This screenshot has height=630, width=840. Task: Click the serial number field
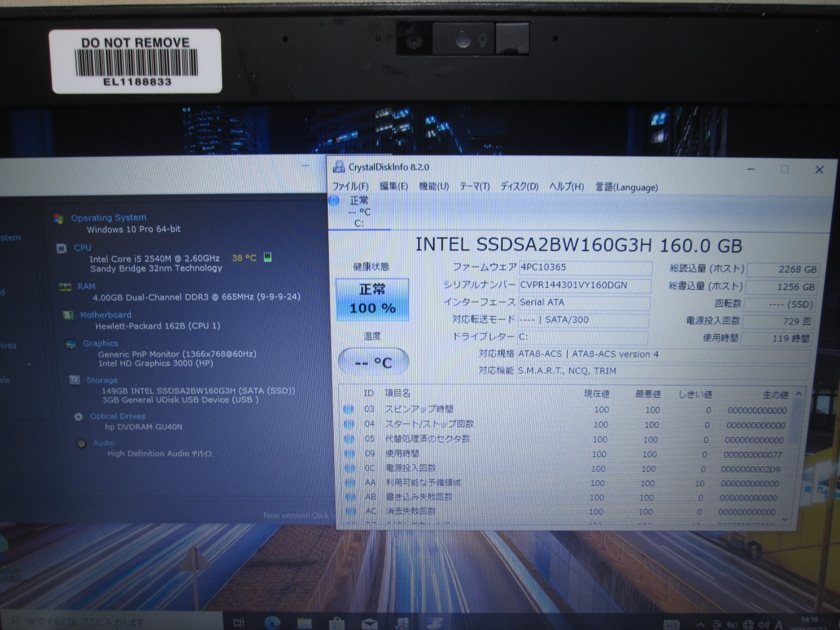(x=584, y=285)
